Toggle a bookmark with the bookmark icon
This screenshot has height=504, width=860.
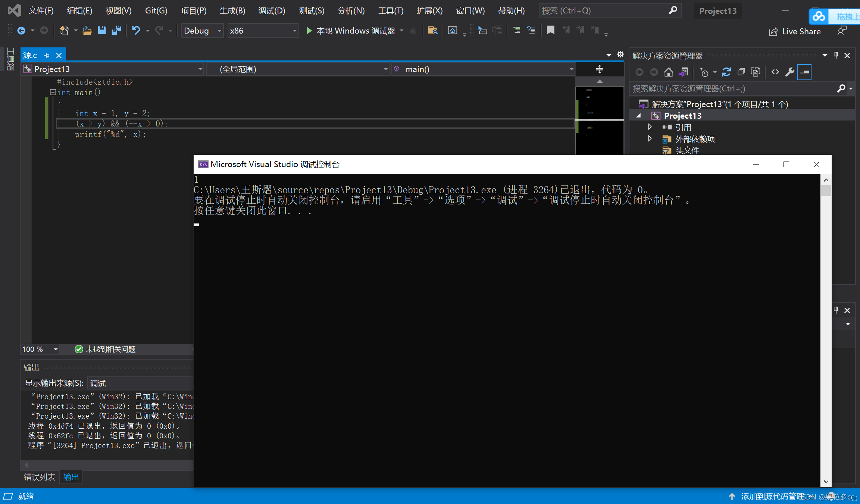550,30
